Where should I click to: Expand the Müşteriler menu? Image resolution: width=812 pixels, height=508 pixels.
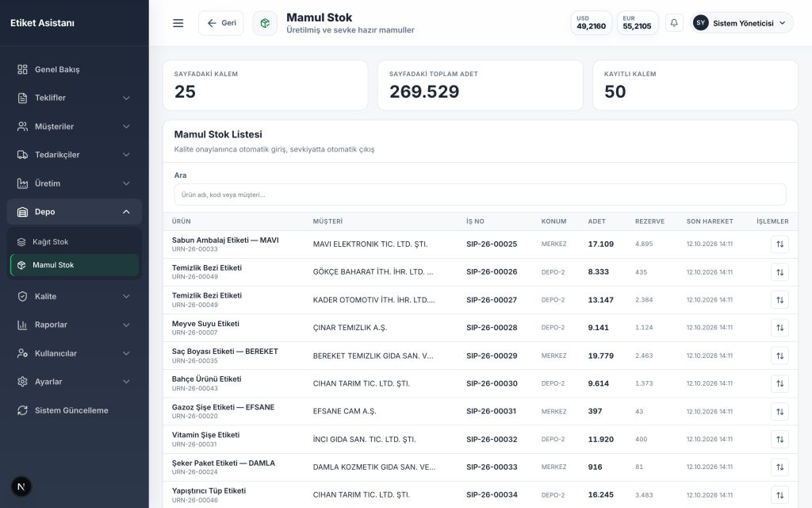[75, 126]
